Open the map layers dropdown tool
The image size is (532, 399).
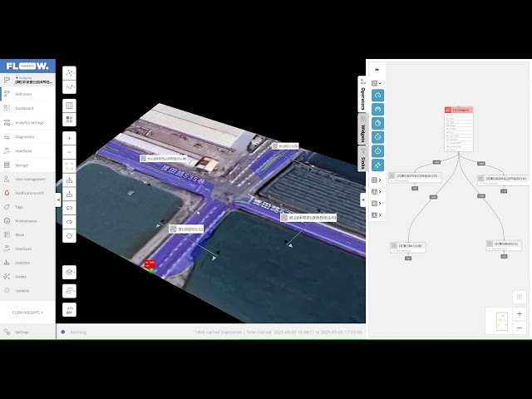(70, 273)
